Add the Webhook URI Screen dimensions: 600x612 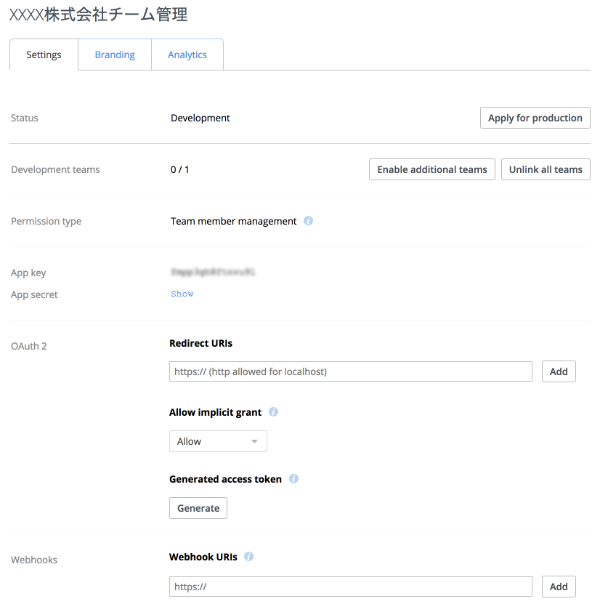pos(558,587)
